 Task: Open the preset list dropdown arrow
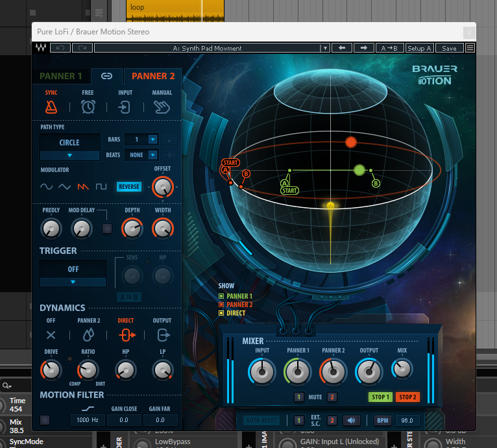[325, 48]
